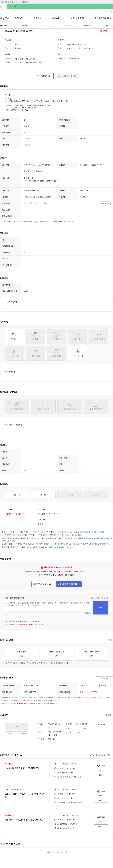Click the 개인정보보호법 상세 보기 button

[x=43, y=584]
